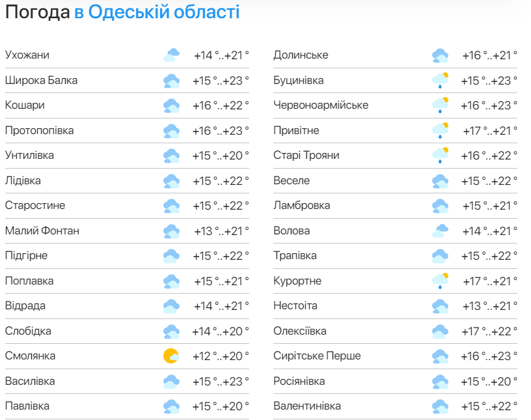Click the temperature range for Олексіївка
Image resolution: width=531 pixels, height=420 pixels.
tap(489, 331)
